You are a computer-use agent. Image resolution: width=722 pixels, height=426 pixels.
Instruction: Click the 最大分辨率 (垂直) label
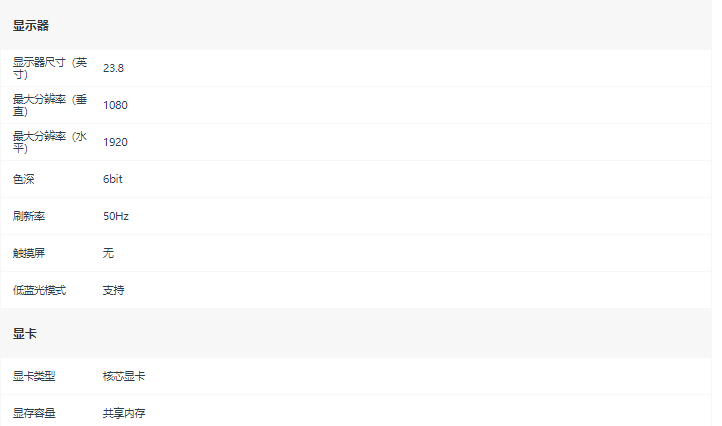[50, 105]
